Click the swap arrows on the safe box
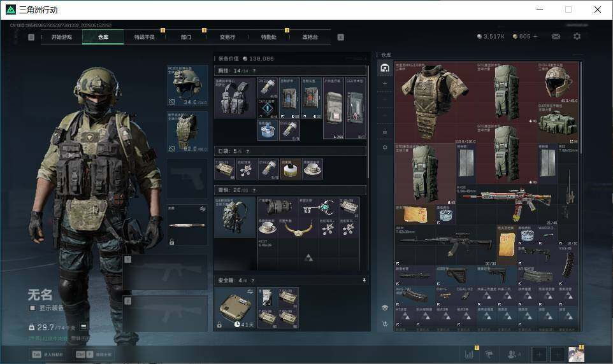The image size is (613, 364). coord(250,291)
